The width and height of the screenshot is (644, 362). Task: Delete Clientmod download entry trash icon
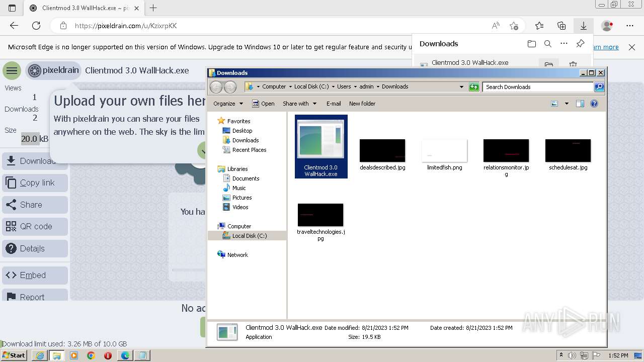573,64
